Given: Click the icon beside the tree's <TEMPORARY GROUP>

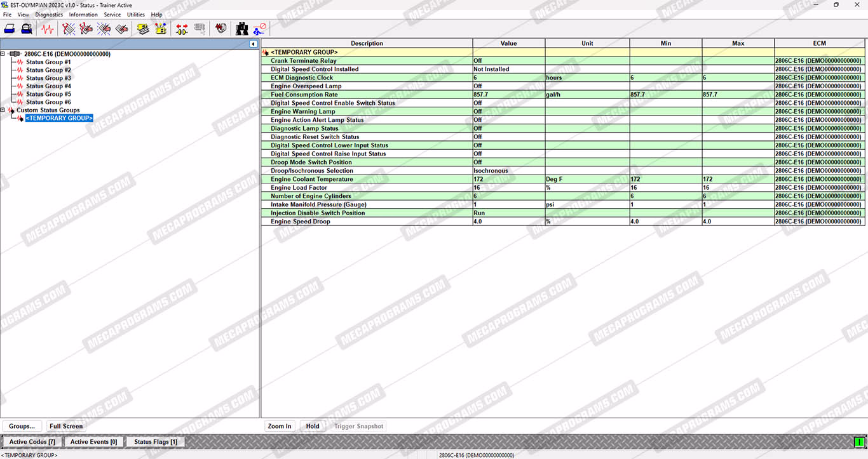Looking at the screenshot, I should (x=20, y=118).
